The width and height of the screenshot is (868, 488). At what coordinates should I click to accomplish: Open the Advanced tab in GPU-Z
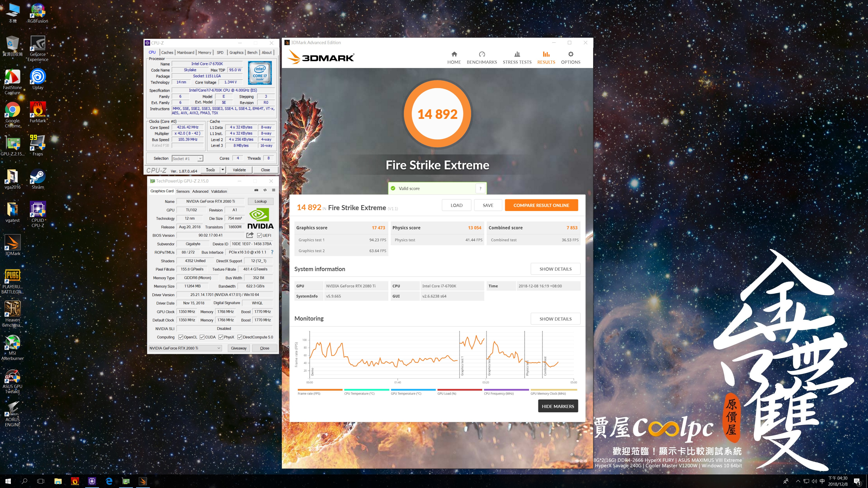(200, 191)
